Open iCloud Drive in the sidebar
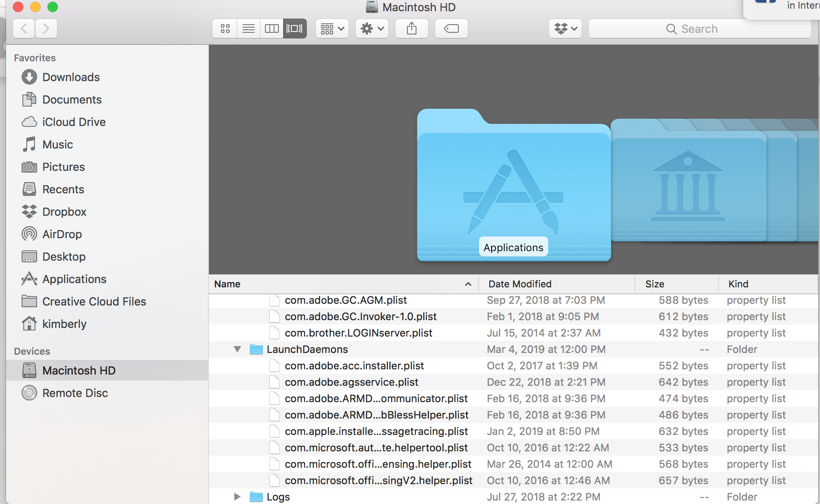The height and width of the screenshot is (504, 820). pos(107,122)
